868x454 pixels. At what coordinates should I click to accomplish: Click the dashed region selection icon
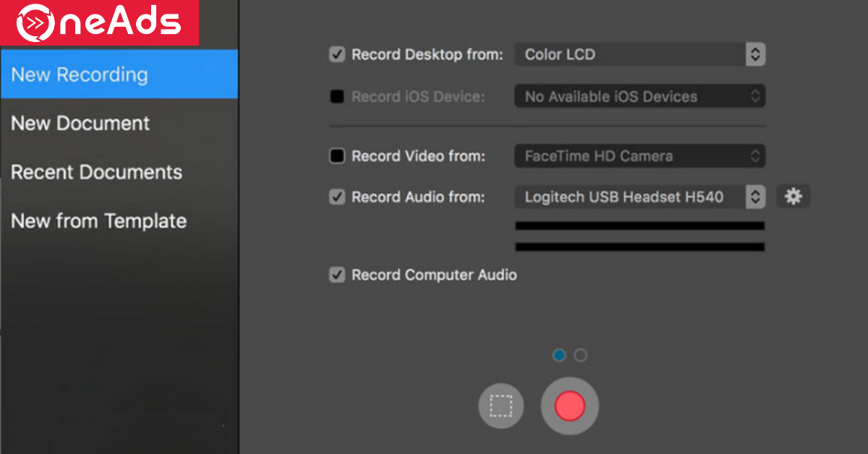[x=501, y=406]
